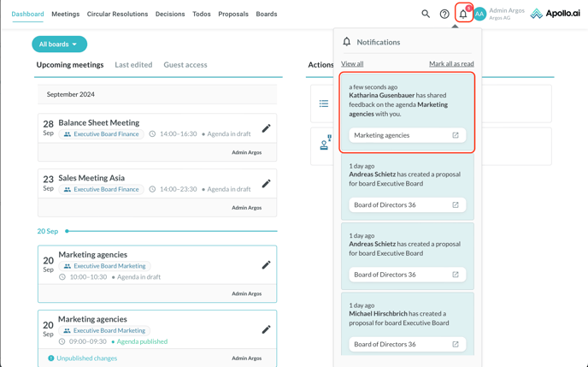Screen dimensions: 588x367
Task: Open the Proposals menu item
Action: [233, 15]
